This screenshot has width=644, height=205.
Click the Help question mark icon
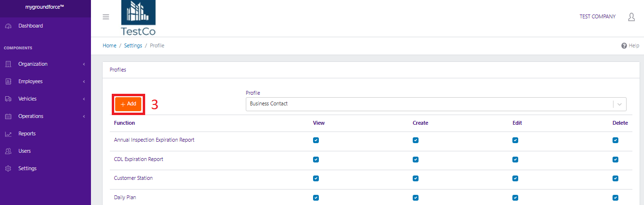pos(624,45)
